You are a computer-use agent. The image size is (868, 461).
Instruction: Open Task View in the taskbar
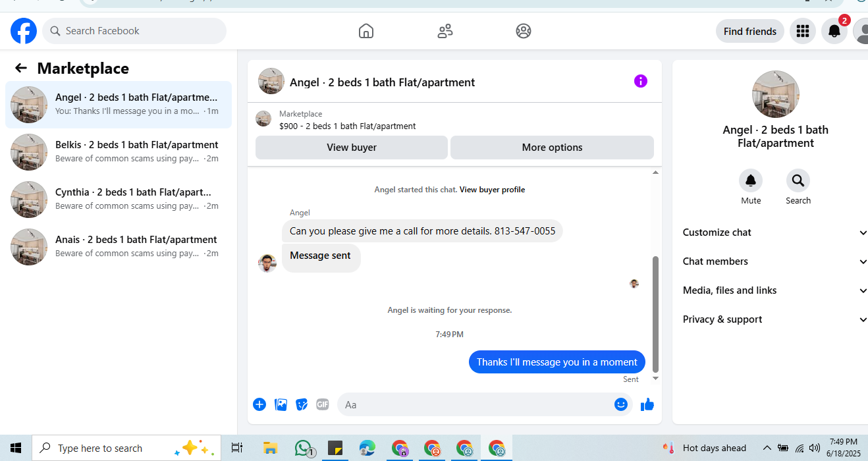237,448
